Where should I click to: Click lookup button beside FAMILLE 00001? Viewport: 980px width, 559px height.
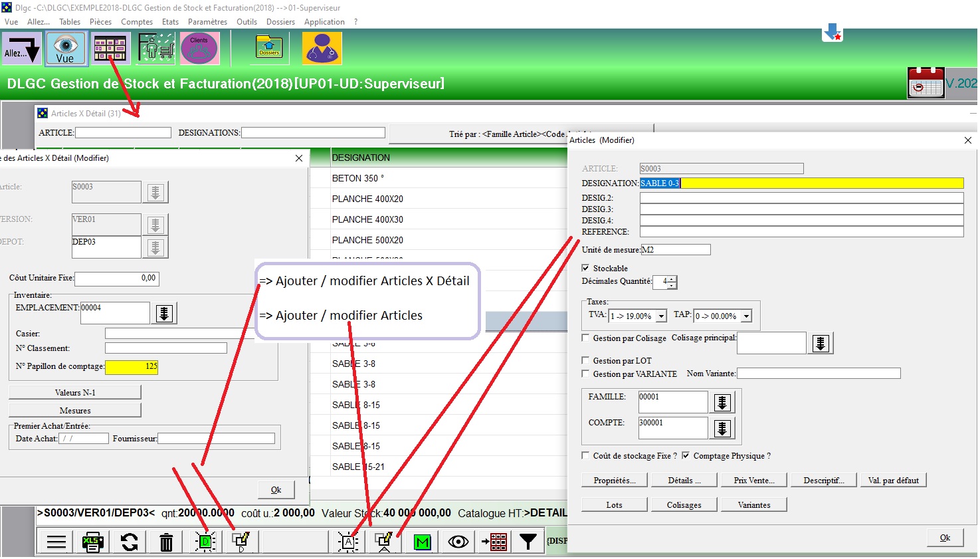[722, 402]
